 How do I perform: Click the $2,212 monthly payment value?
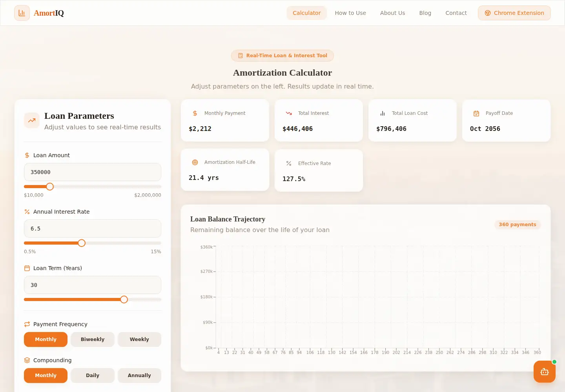200,129
